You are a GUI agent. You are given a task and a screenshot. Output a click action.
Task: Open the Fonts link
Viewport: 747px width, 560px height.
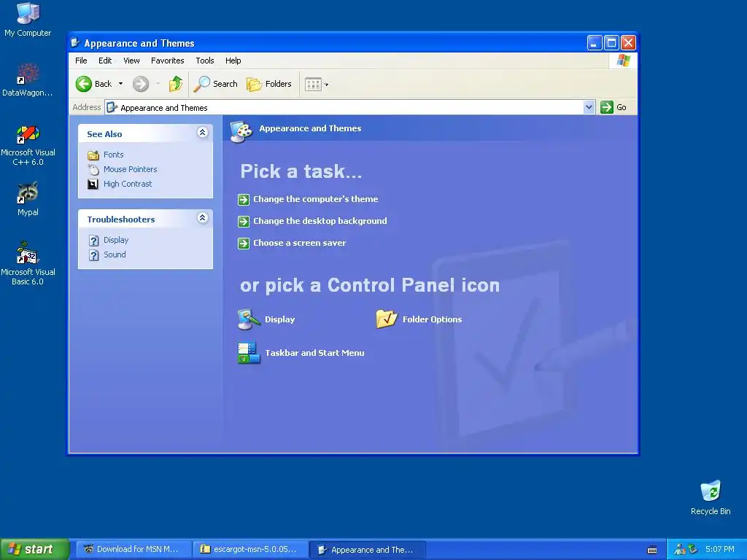pyautogui.click(x=113, y=155)
